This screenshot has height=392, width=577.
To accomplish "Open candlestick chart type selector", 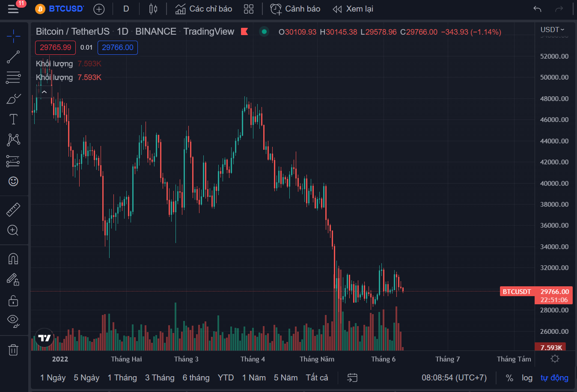I will pos(153,9).
